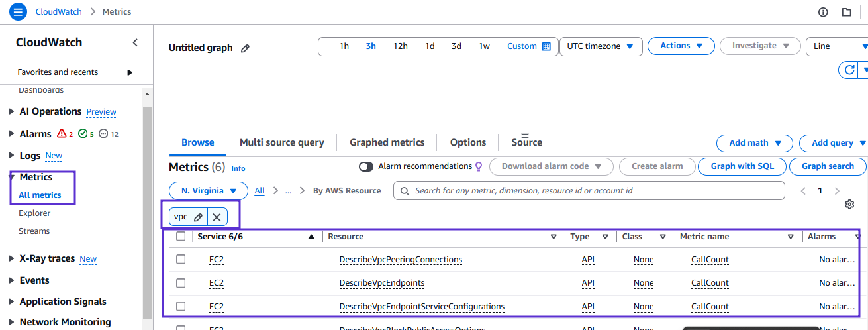The height and width of the screenshot is (330, 868).
Task: Switch to Graphed metrics tab
Action: pos(387,142)
